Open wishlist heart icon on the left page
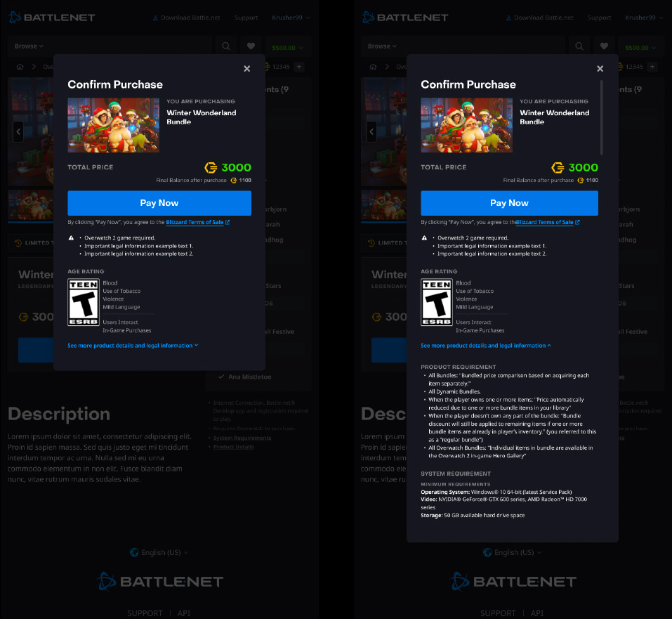 click(251, 46)
